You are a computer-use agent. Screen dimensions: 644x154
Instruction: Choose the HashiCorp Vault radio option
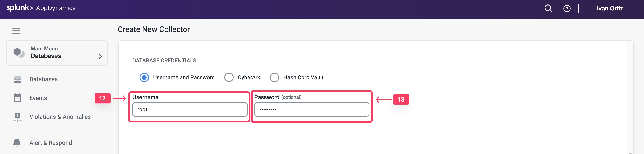[x=274, y=77]
